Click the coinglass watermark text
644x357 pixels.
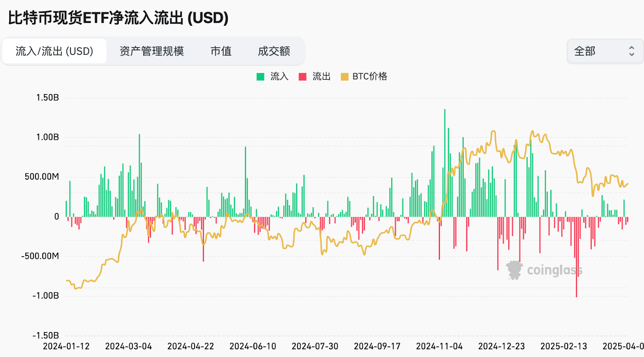(554, 270)
